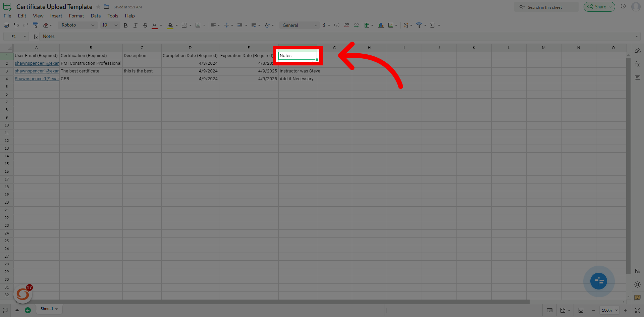Screen dimensions: 644x317
Task: Open the Insert menu
Action: coord(56,16)
